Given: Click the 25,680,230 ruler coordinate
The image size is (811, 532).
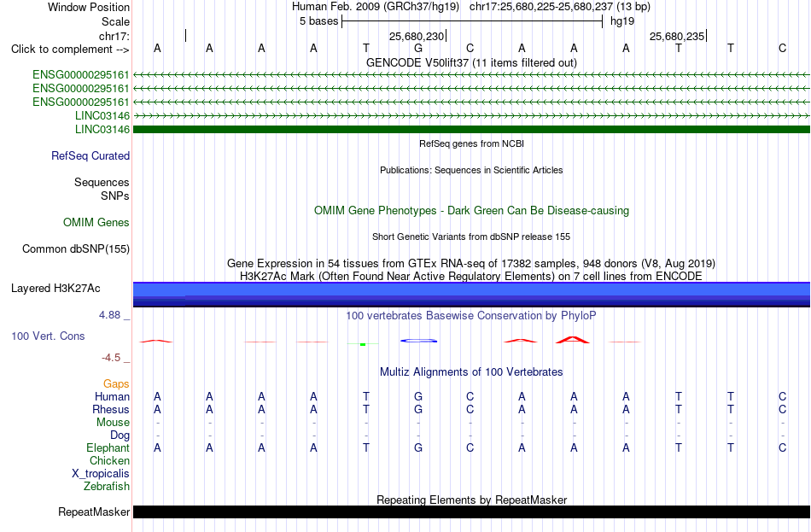Looking at the screenshot, I should [x=417, y=36].
